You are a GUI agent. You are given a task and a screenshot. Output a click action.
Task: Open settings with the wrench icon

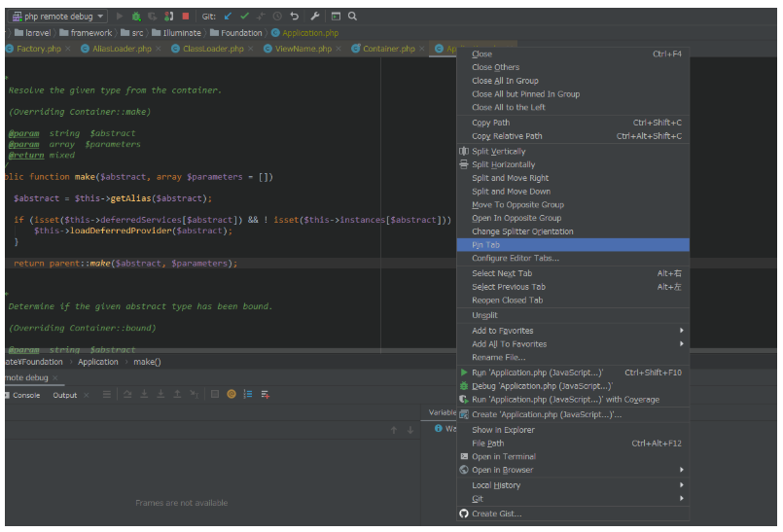314,16
